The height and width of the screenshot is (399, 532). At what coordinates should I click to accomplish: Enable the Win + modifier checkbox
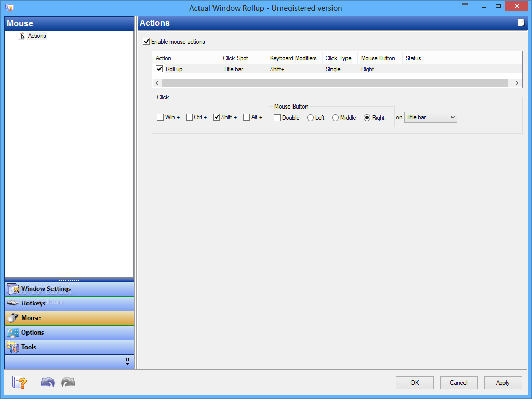160,117
